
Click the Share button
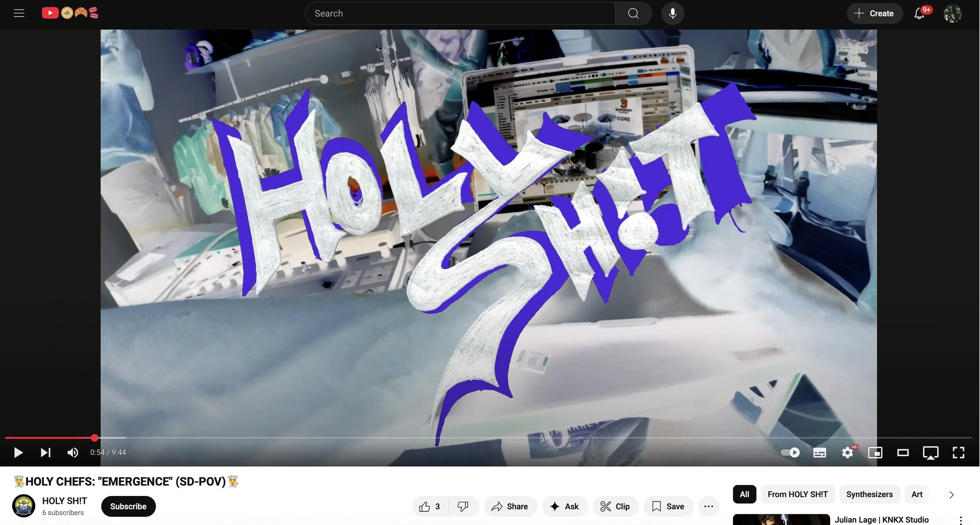[509, 506]
